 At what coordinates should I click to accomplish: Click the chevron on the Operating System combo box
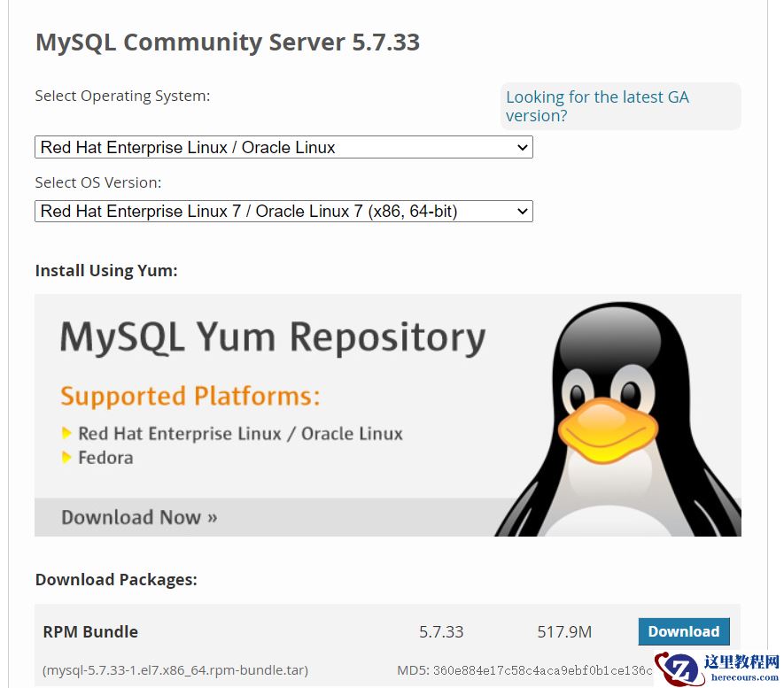tap(522, 147)
